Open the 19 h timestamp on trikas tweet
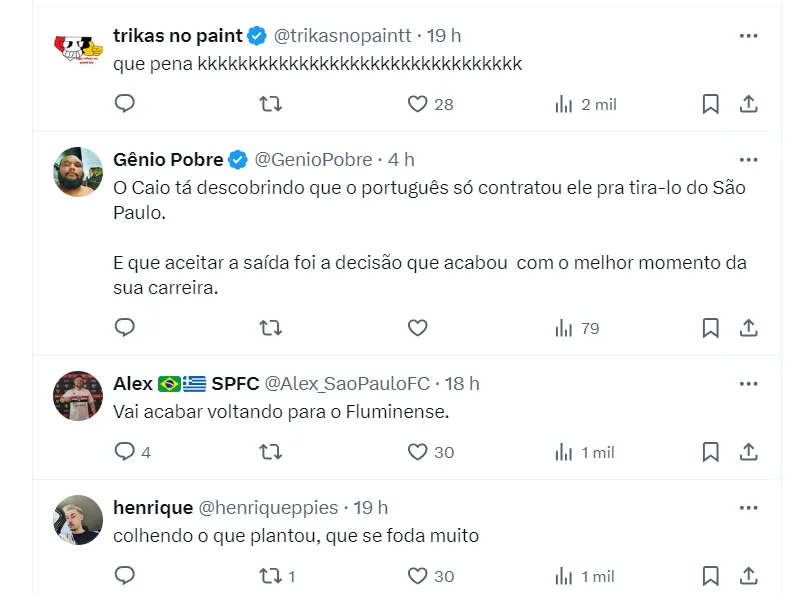The width and height of the screenshot is (802, 594). point(444,36)
